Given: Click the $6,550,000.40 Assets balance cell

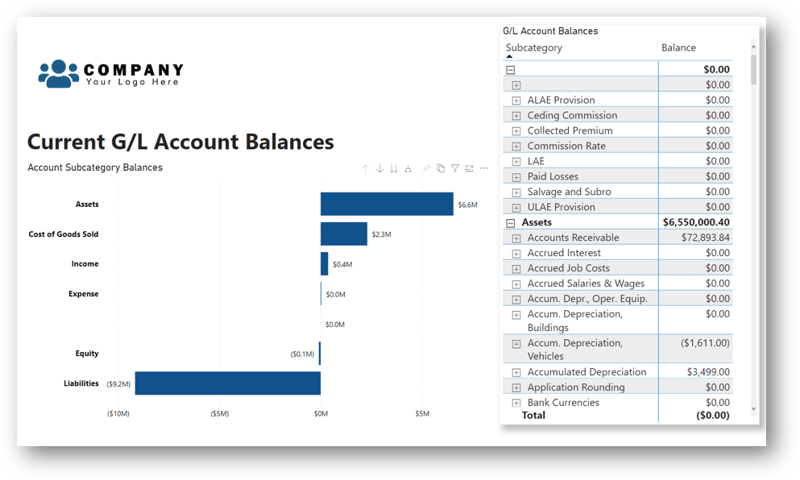Looking at the screenshot, I should [x=696, y=222].
